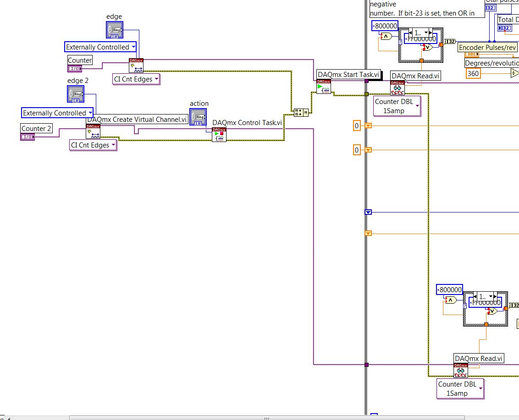This screenshot has width=519, height=420.
Task: Go to the previous case in the upper case structure
Action: (411, 33)
